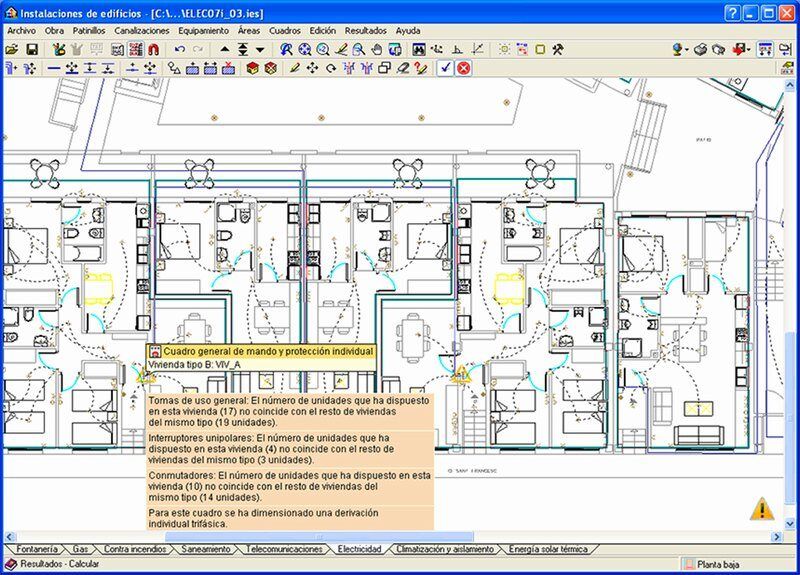Expand the globe icon dropdown arrow
This screenshot has height=575, width=800.
coord(688,49)
